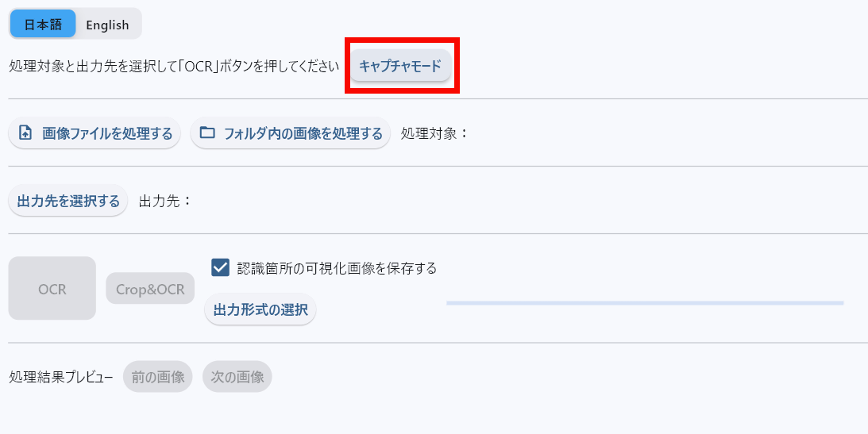Switch language to 日本語

click(43, 24)
